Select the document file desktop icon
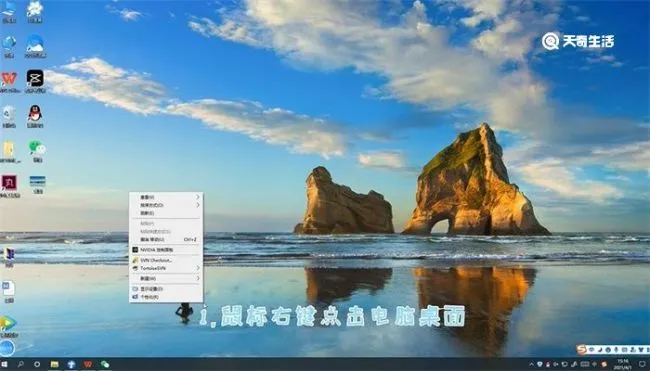Viewport: 650px width, 371px height. 9,291
